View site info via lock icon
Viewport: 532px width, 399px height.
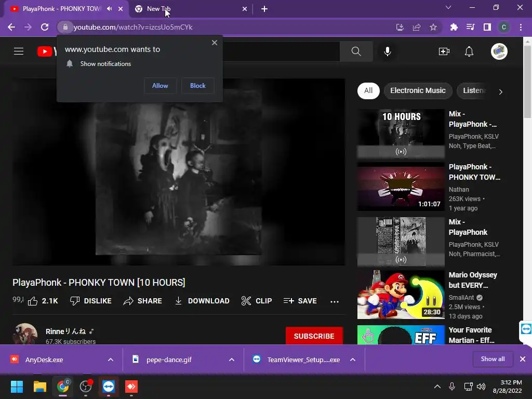click(65, 27)
